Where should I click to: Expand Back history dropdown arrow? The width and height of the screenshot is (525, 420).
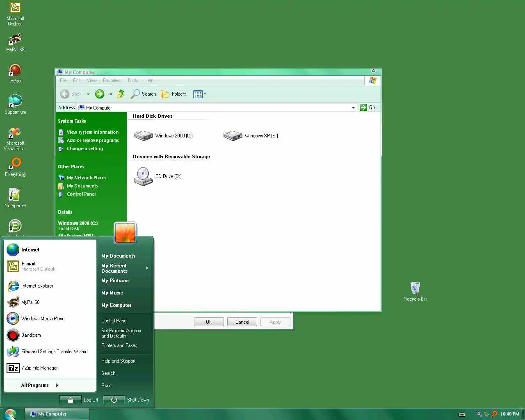[88, 94]
